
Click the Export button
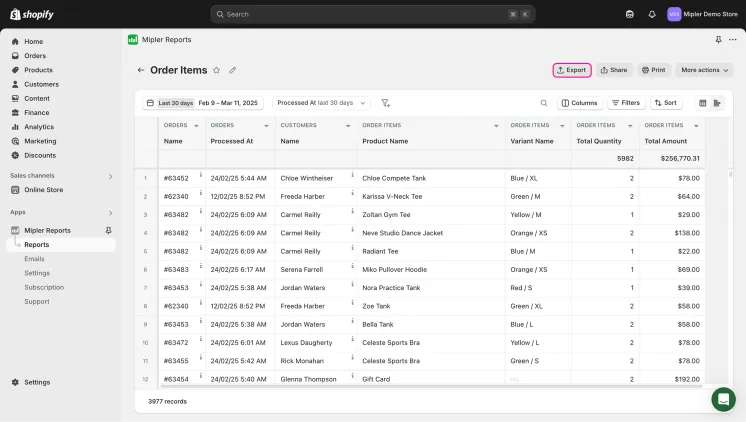coord(572,70)
